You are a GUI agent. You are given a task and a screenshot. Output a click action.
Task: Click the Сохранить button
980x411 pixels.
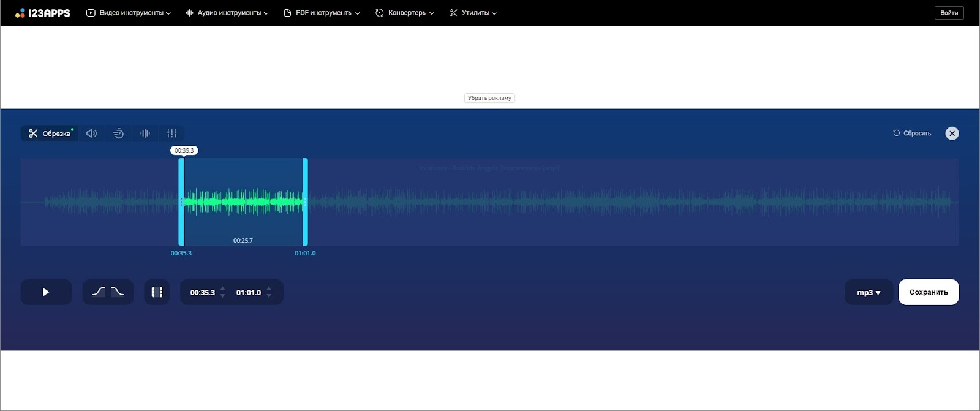[929, 292]
